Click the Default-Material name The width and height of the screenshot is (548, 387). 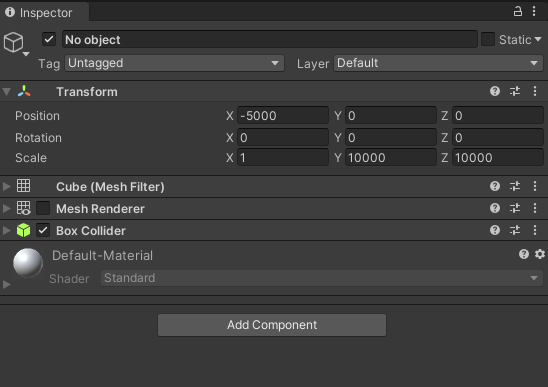pos(102,256)
